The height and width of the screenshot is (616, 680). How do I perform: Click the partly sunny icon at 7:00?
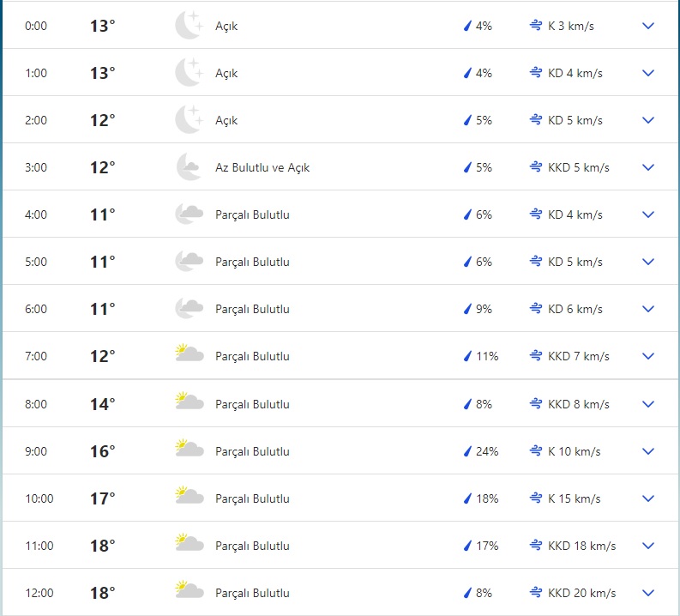point(189,355)
